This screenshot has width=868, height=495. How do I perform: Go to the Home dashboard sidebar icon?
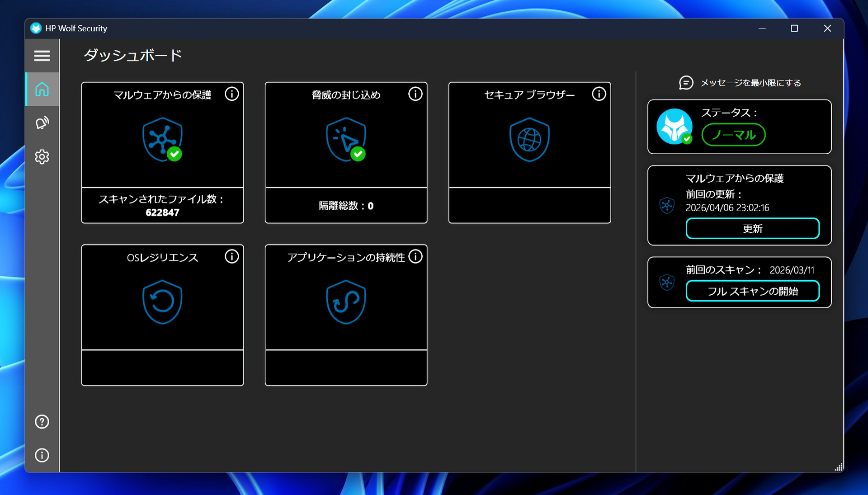[x=42, y=90]
